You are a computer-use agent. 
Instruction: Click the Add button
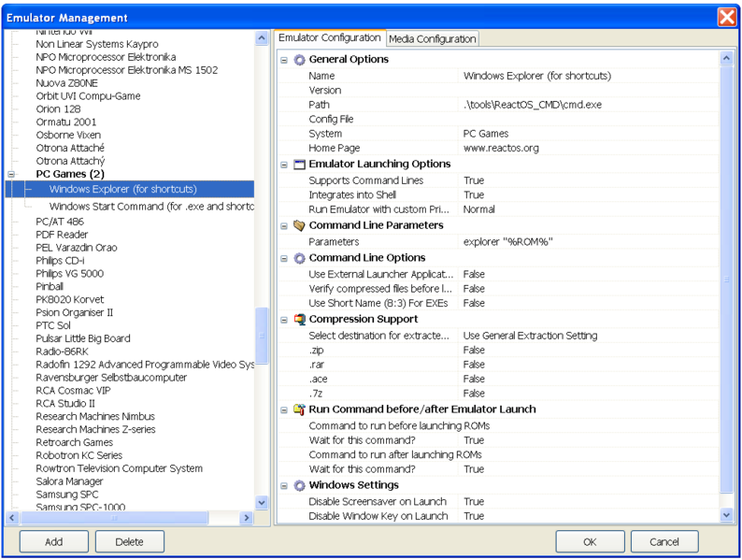(x=54, y=541)
